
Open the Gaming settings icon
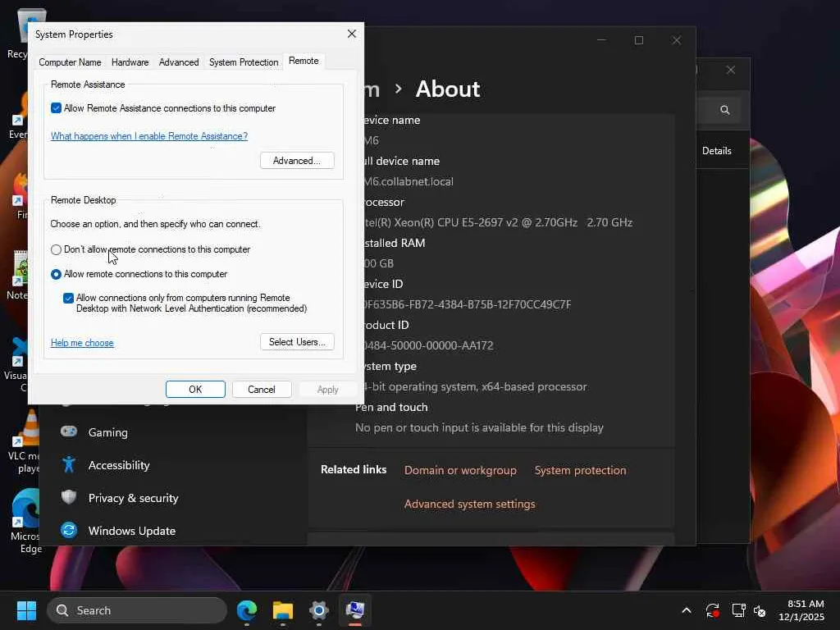coord(69,431)
